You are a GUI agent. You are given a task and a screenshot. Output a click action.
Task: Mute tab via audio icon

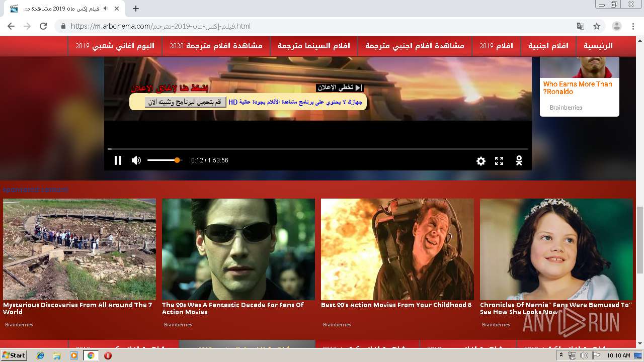pyautogui.click(x=106, y=9)
